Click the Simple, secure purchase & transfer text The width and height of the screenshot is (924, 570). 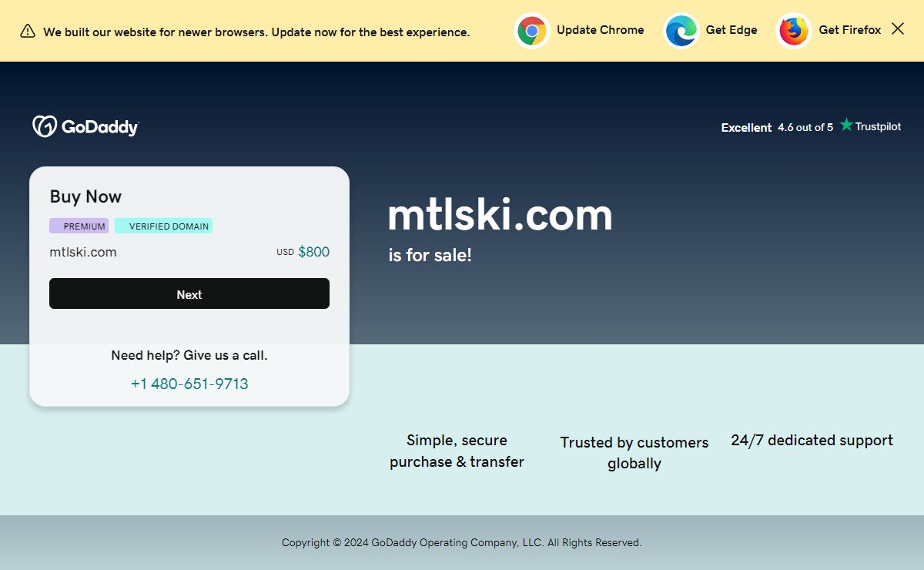(457, 451)
